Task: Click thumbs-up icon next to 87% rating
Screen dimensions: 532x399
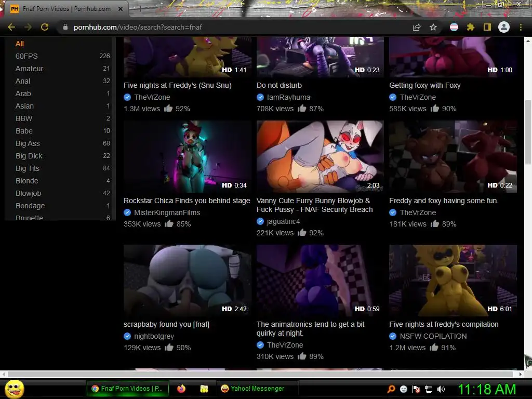Action: [x=302, y=109]
